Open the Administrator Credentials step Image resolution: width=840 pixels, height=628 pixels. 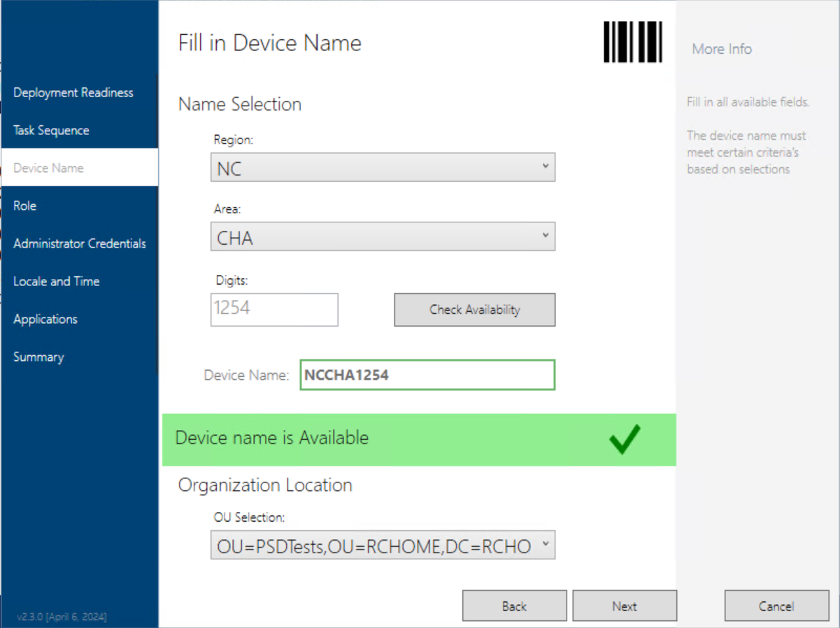click(x=79, y=243)
